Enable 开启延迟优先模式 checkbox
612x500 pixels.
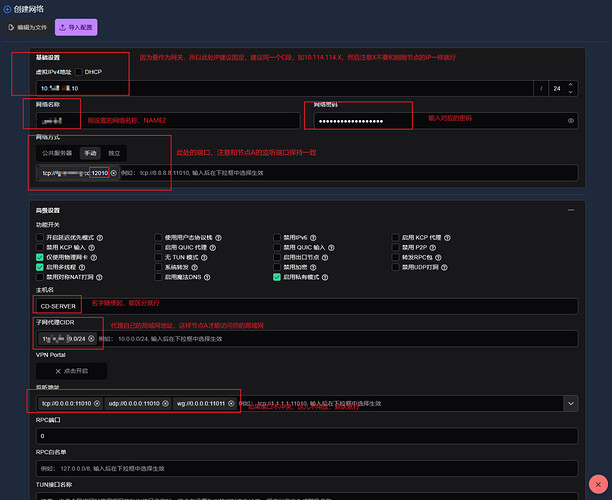click(40, 237)
